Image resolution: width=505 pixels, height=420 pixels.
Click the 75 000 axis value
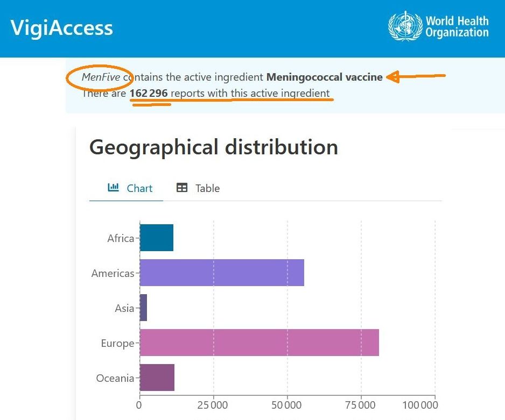tap(360, 405)
